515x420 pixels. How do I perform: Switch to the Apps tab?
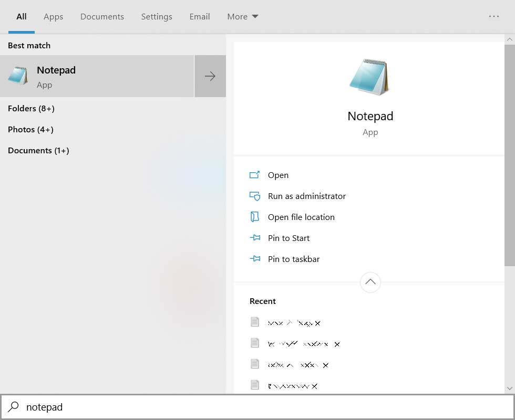click(x=53, y=16)
